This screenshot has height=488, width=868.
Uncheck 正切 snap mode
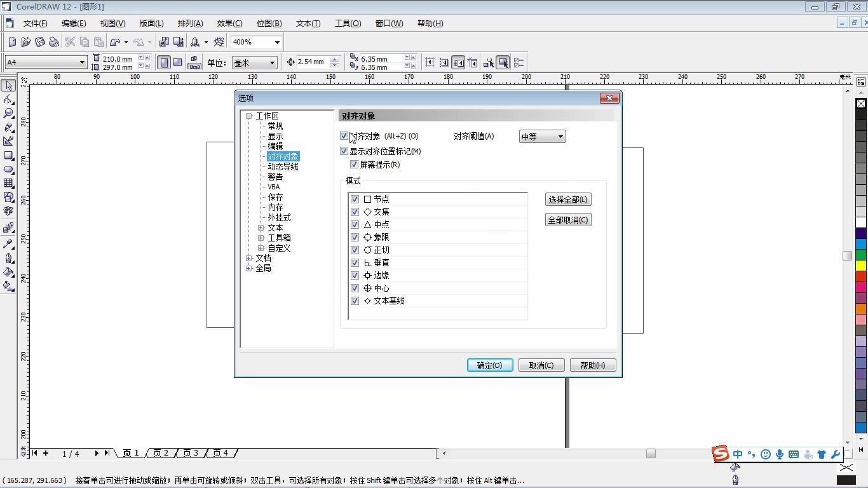pyautogui.click(x=355, y=250)
